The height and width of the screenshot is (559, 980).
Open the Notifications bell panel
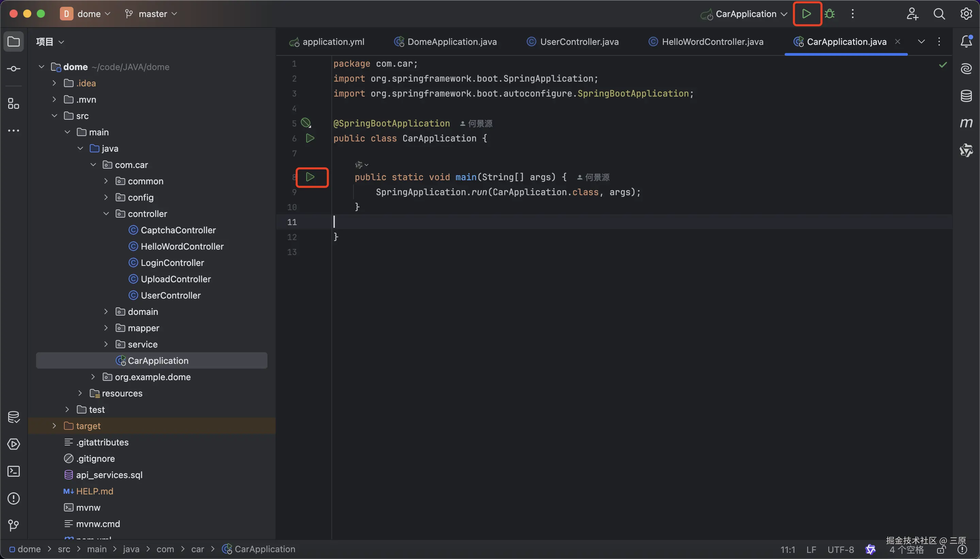click(966, 41)
